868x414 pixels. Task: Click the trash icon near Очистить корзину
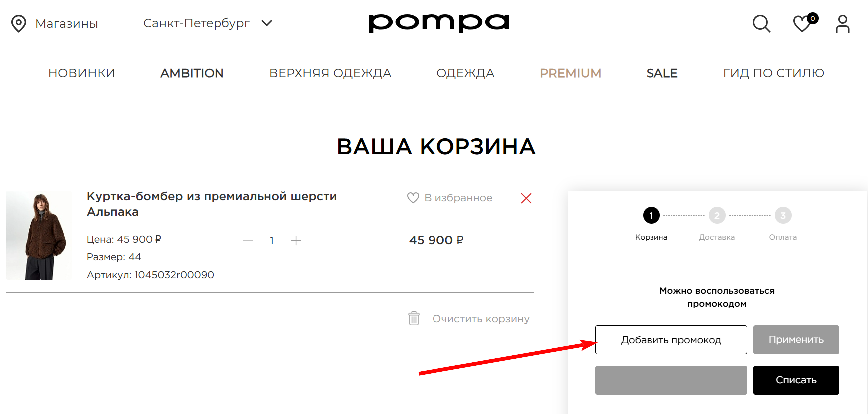(x=413, y=318)
